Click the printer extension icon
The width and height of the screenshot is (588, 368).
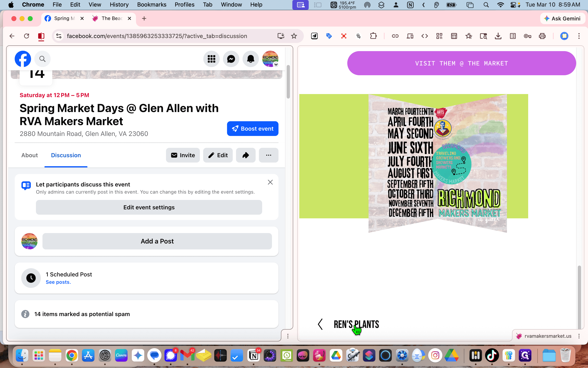pyautogui.click(x=542, y=36)
